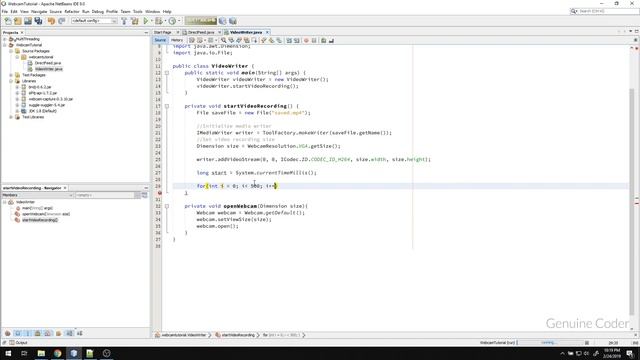The width and height of the screenshot is (640, 360).
Task: Expand the Test Packages node
Action: tap(11, 75)
